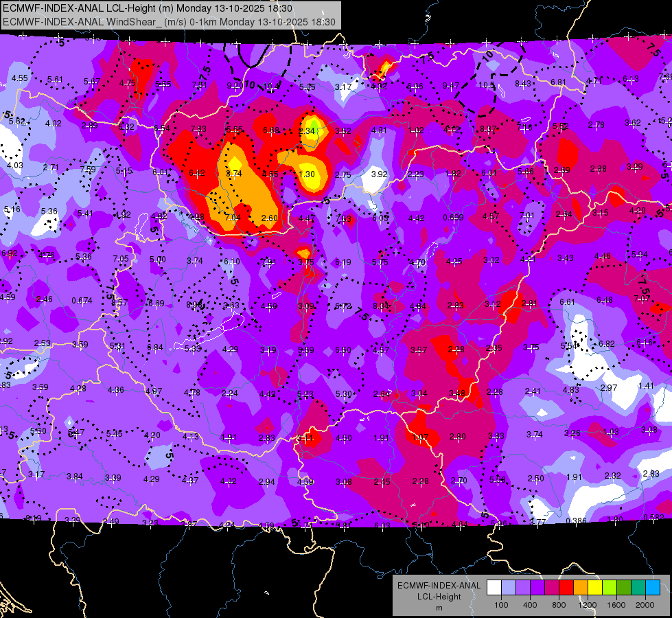Click the 6.42 value in red area

pos(197,173)
